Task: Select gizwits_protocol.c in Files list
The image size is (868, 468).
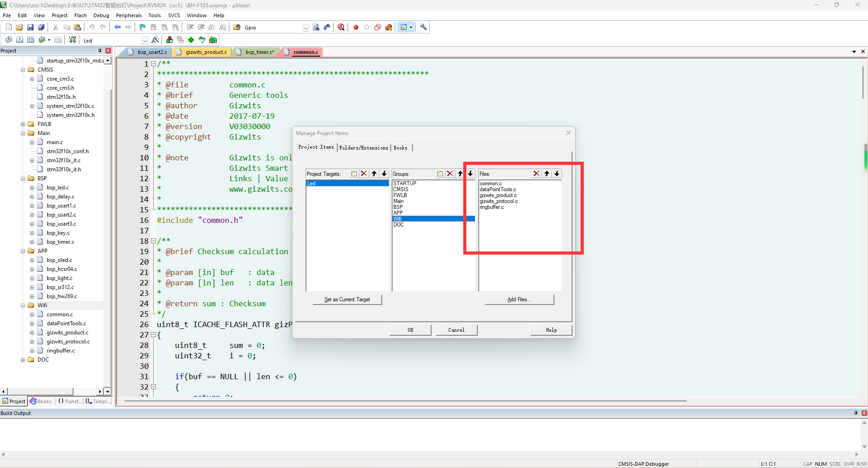Action: pos(499,201)
